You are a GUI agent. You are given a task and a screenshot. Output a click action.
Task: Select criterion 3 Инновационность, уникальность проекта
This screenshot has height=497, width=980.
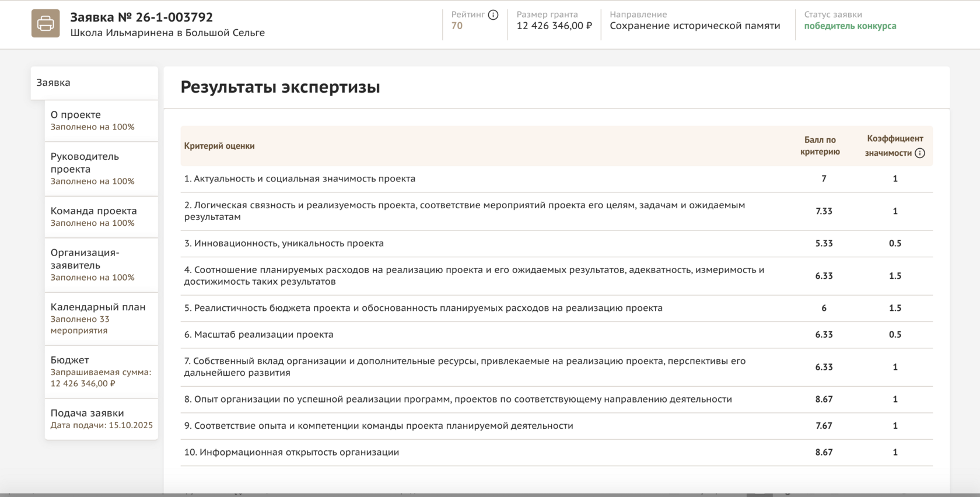point(284,243)
